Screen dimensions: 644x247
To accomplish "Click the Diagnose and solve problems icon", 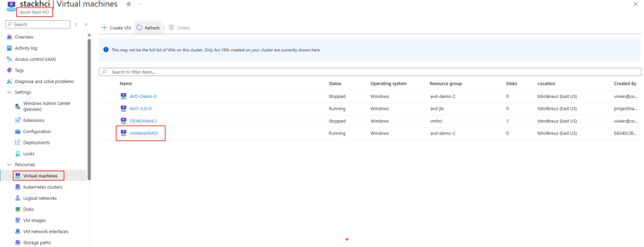I will (x=9, y=81).
